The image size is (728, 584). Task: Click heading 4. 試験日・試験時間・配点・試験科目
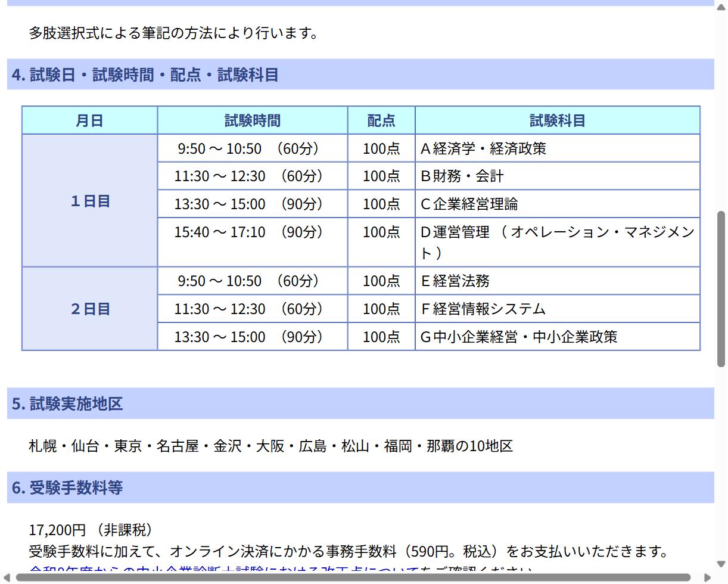(360, 74)
